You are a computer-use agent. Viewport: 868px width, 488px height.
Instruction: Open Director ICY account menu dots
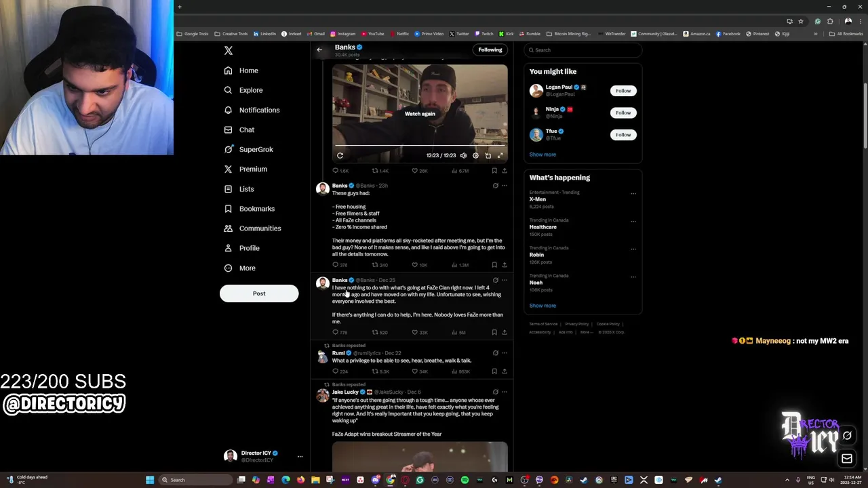[x=300, y=457]
